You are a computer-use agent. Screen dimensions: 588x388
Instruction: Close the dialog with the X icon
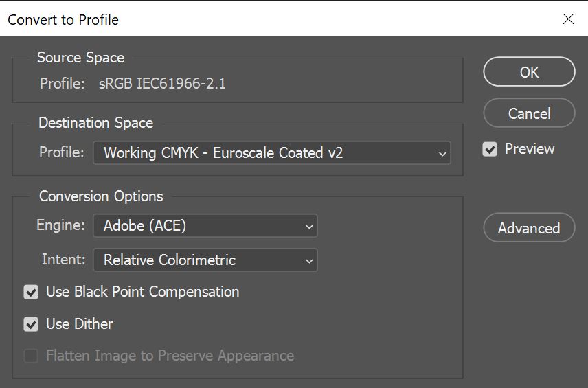(568, 19)
